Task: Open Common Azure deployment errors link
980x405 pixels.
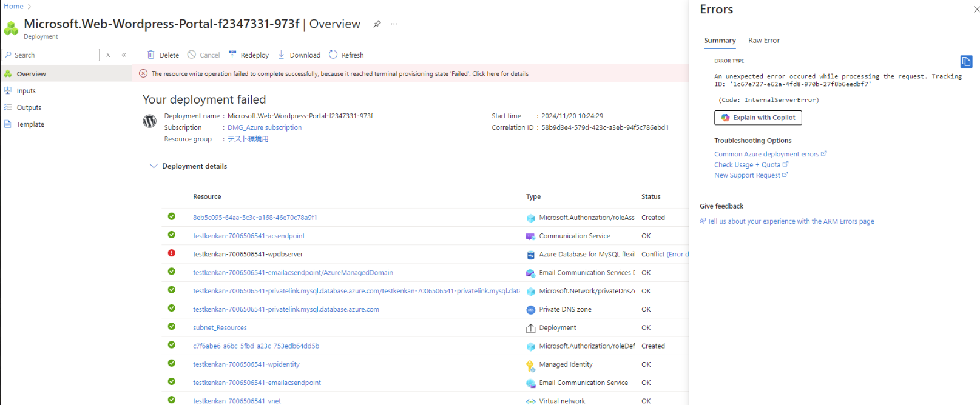Action: [x=770, y=154]
